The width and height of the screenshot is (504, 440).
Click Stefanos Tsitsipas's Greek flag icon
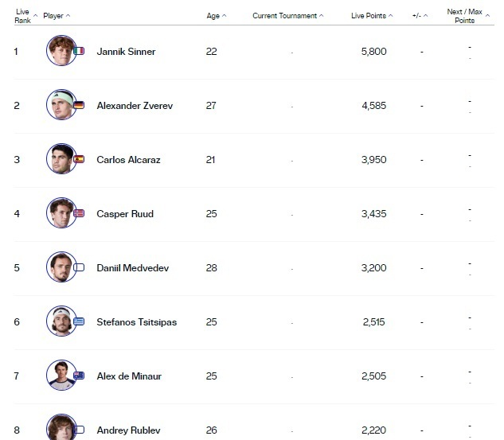pos(78,322)
